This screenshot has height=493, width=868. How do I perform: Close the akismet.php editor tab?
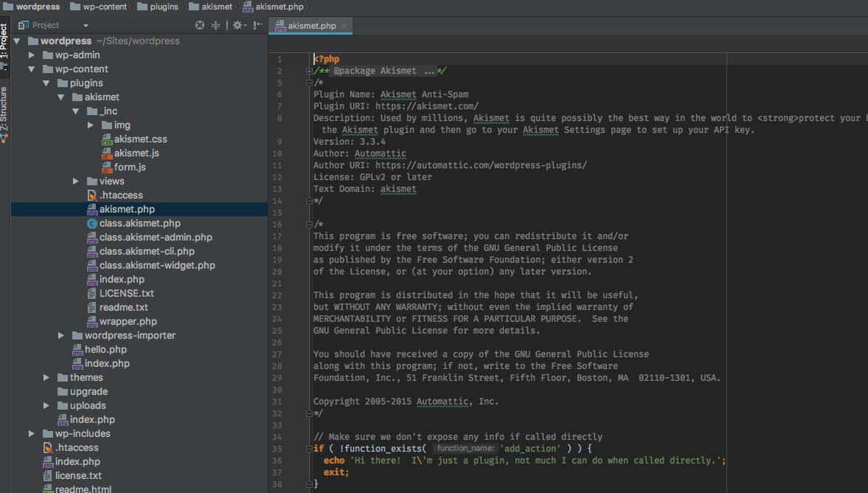pos(344,26)
